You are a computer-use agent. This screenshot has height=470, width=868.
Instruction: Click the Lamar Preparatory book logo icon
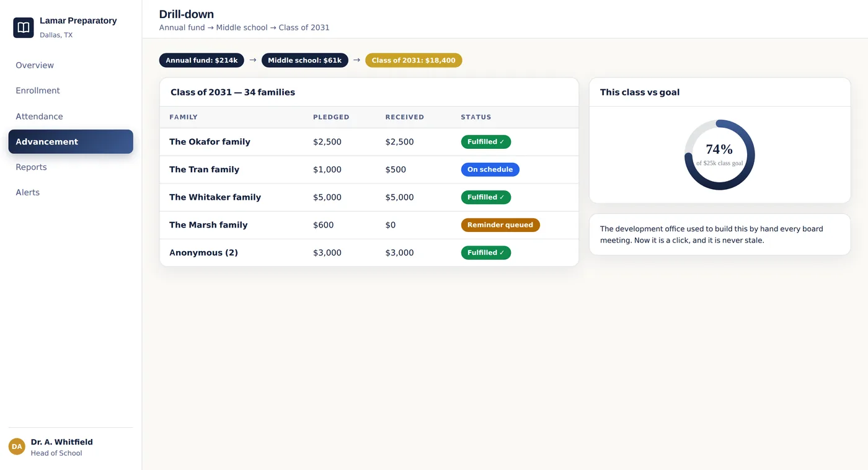coord(24,28)
